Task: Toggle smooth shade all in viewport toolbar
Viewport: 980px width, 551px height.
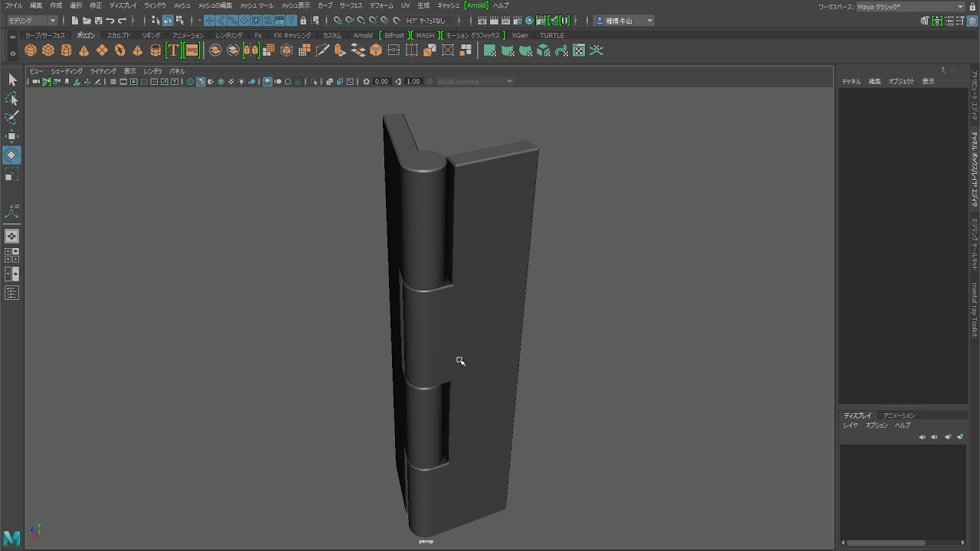Action: 201,82
